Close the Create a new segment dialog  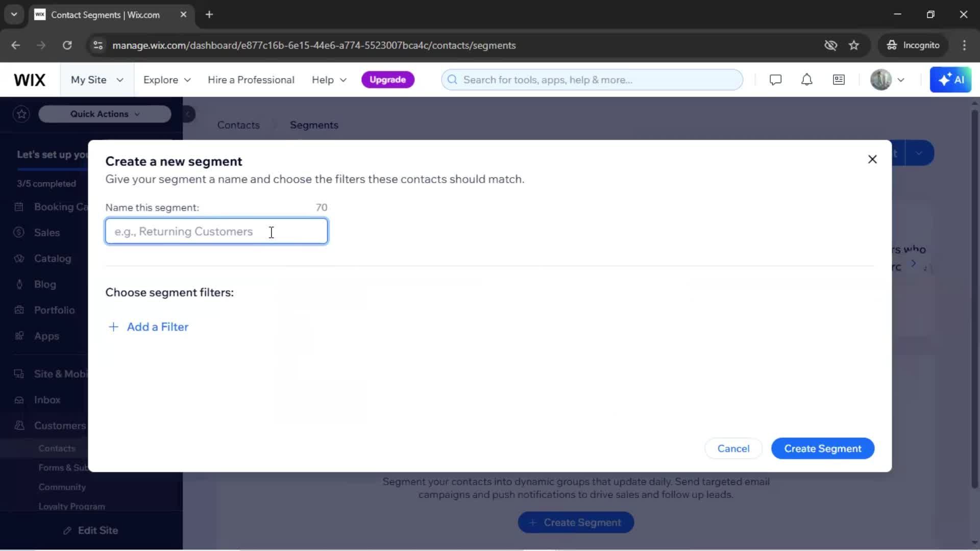tap(872, 159)
